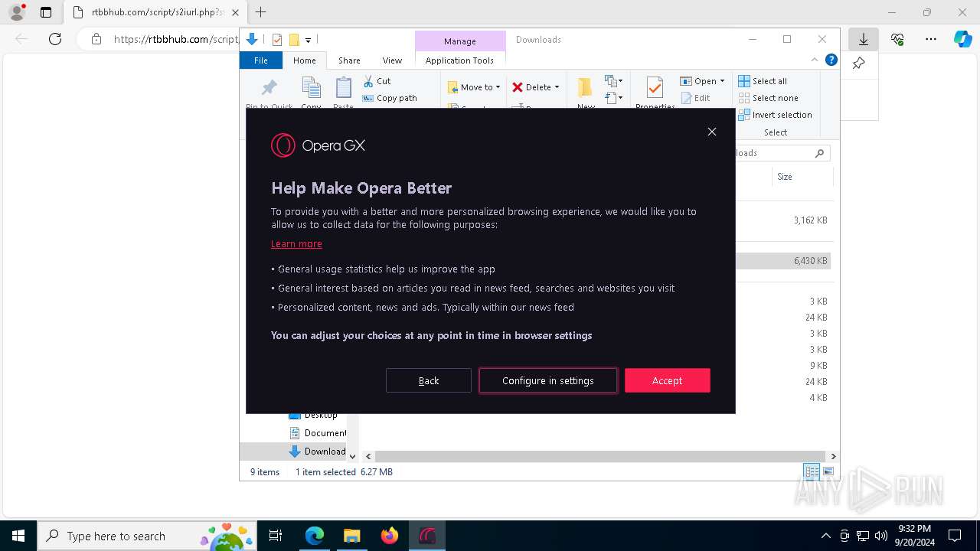This screenshot has height=551, width=980.
Task: Click the red Delete X icon
Action: [x=518, y=87]
